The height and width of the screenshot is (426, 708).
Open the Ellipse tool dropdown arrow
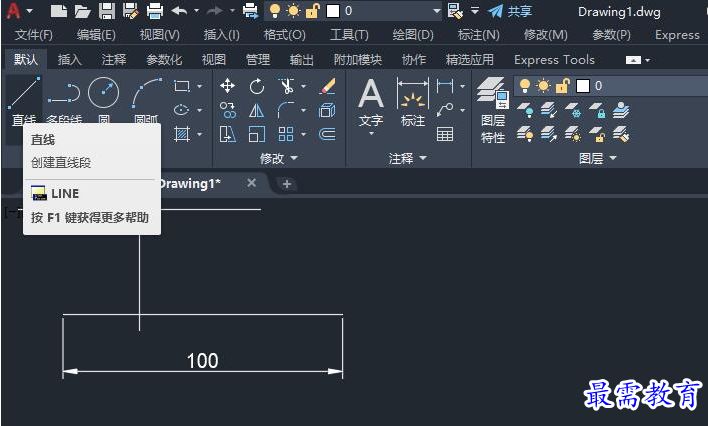(x=200, y=110)
